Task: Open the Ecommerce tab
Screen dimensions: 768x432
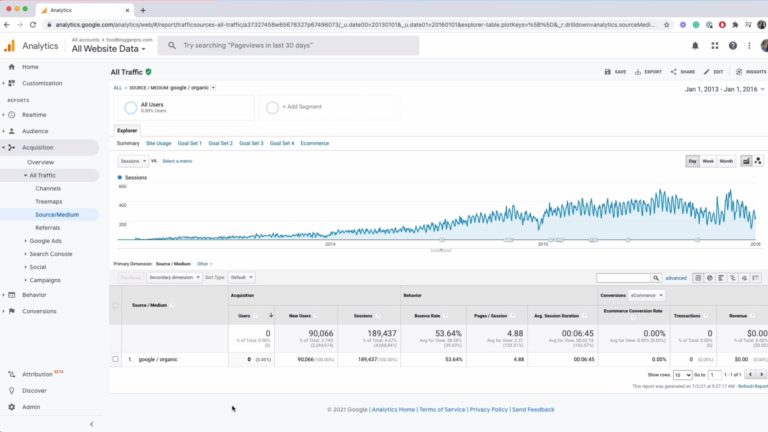Action: coord(315,144)
